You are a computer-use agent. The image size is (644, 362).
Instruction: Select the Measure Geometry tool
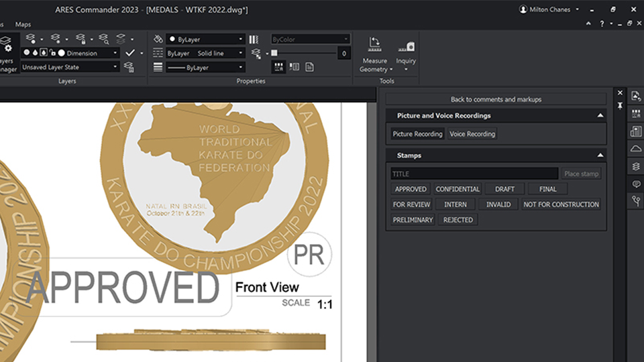tap(374, 54)
